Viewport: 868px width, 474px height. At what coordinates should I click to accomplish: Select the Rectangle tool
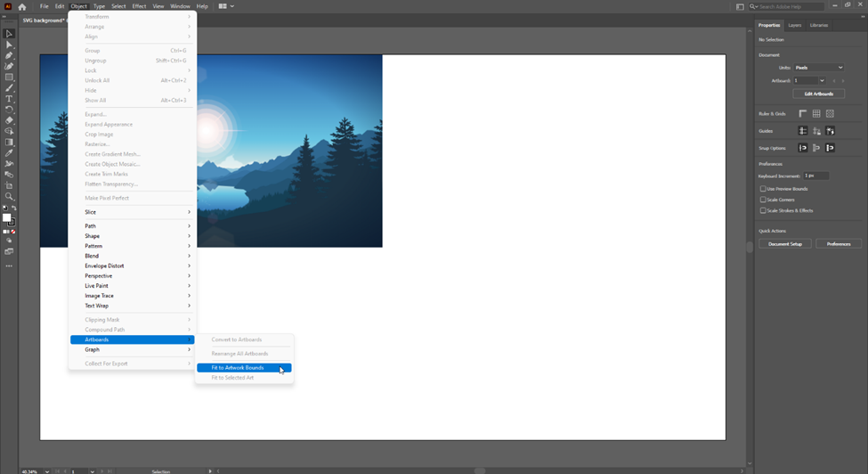tap(9, 78)
